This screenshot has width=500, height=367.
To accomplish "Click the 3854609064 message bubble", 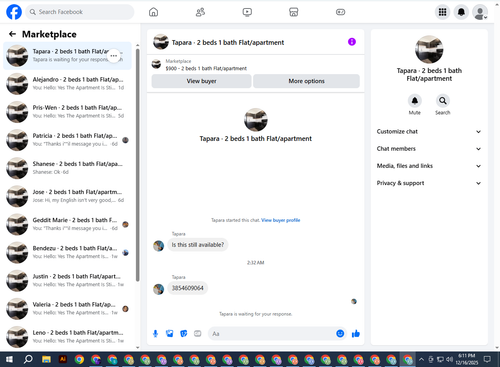I will pyautogui.click(x=187, y=288).
